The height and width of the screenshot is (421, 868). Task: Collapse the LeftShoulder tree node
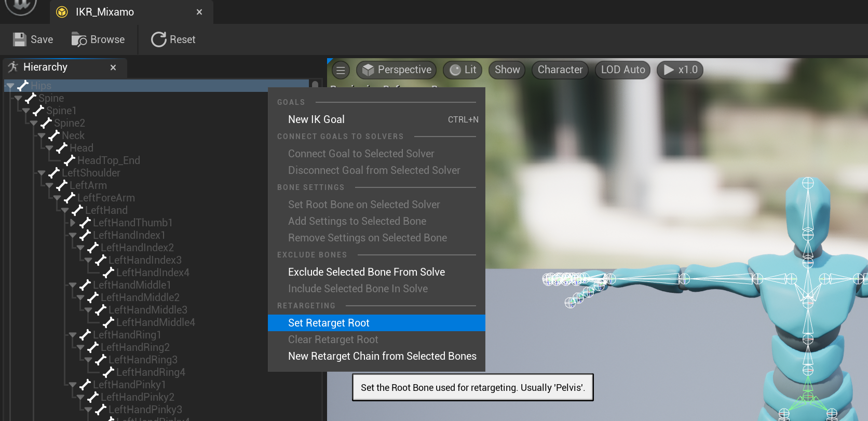[42, 173]
